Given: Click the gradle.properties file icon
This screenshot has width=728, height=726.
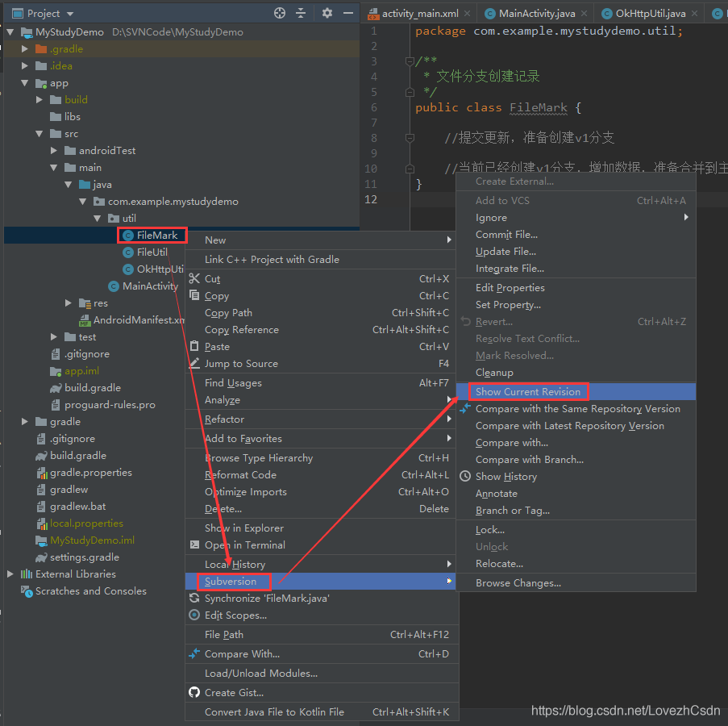Looking at the screenshot, I should (42, 473).
